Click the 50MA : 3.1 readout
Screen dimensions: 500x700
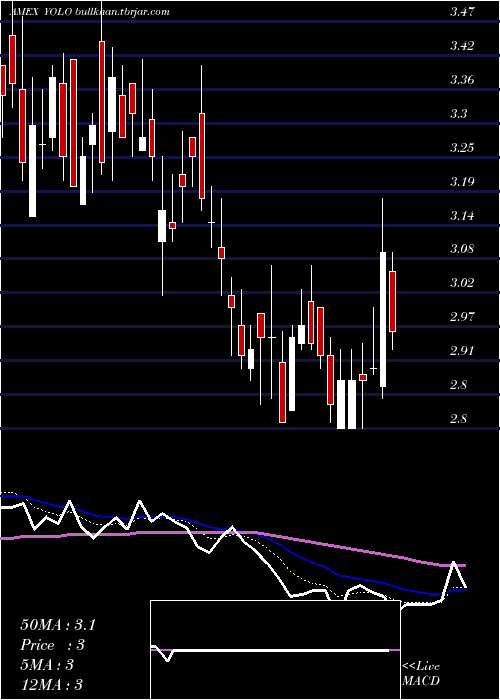click(x=58, y=625)
